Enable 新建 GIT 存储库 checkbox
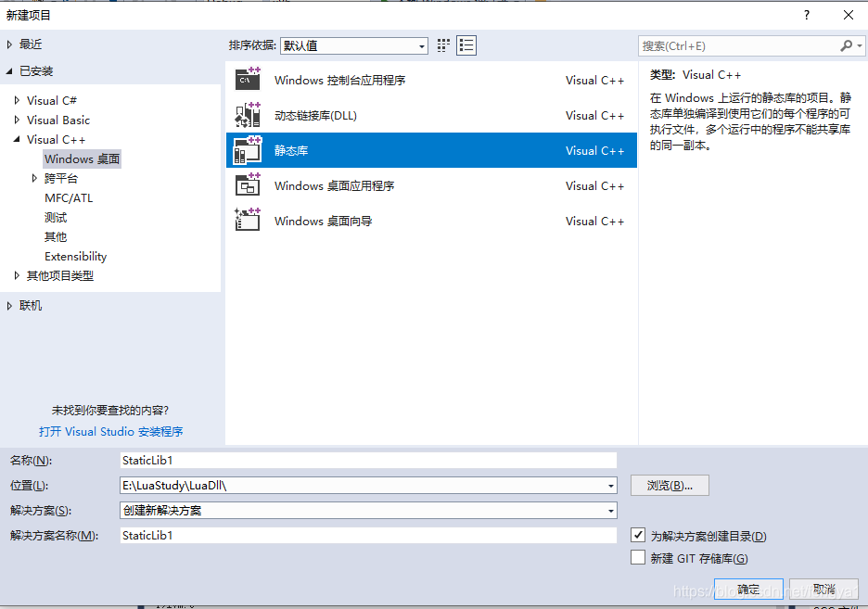The image size is (868, 609). tap(638, 558)
